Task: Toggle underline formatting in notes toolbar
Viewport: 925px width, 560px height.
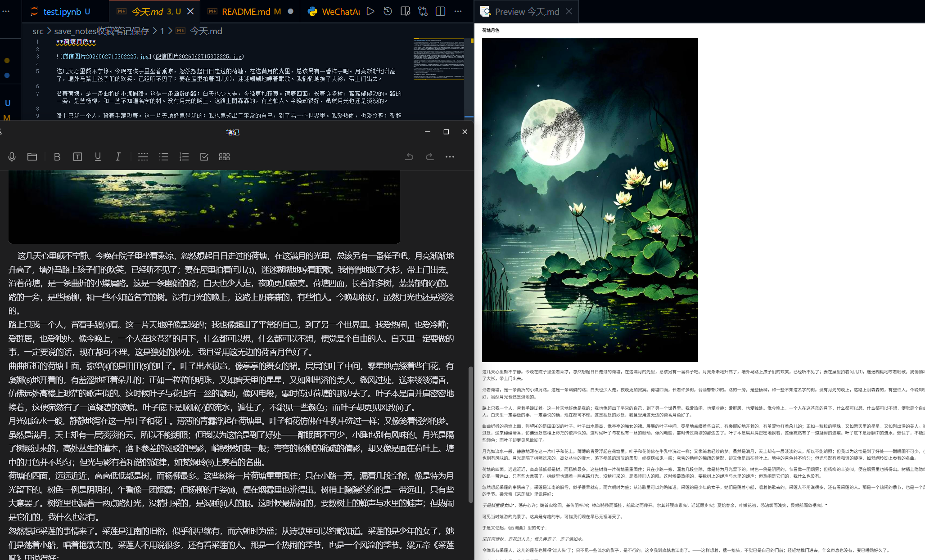Action: pyautogui.click(x=98, y=157)
